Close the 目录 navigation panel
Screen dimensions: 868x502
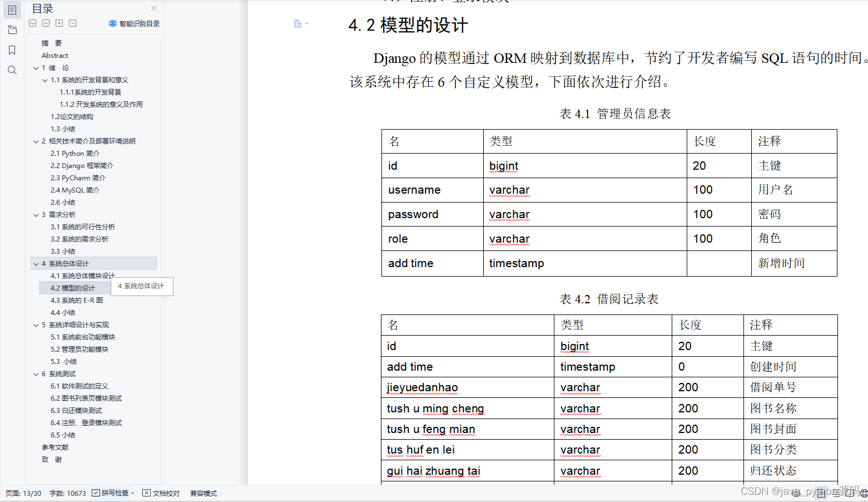[153, 8]
